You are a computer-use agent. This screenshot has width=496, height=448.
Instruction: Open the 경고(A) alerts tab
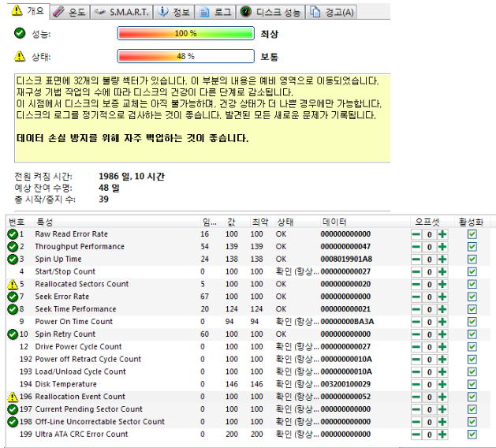click(331, 12)
